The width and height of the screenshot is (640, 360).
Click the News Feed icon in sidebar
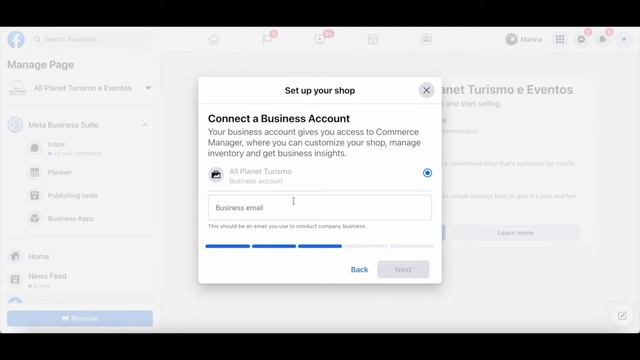click(15, 279)
